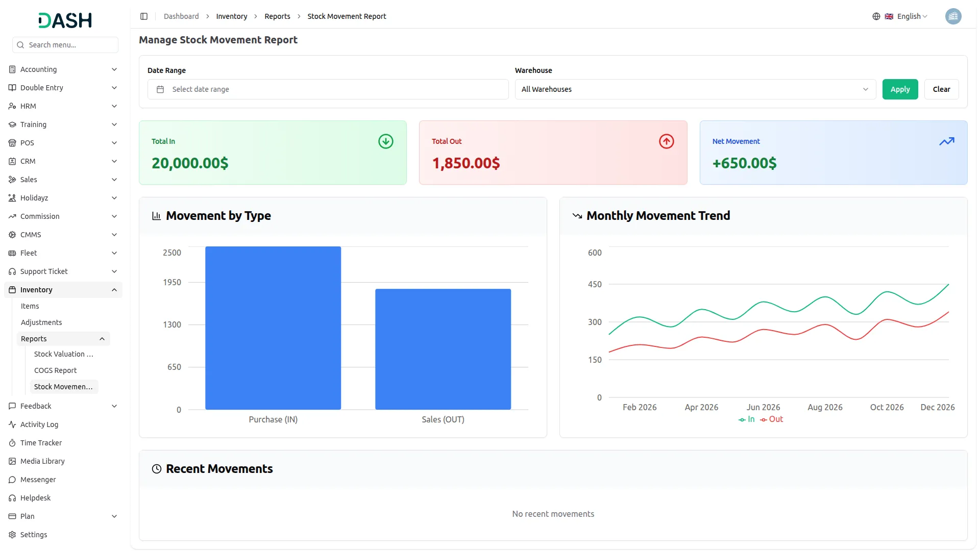
Task: Toggle the Out series legend
Action: pos(771,419)
